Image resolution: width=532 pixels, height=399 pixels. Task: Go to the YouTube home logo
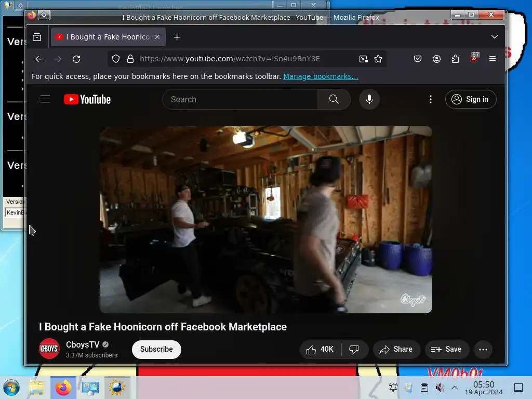pos(87,99)
